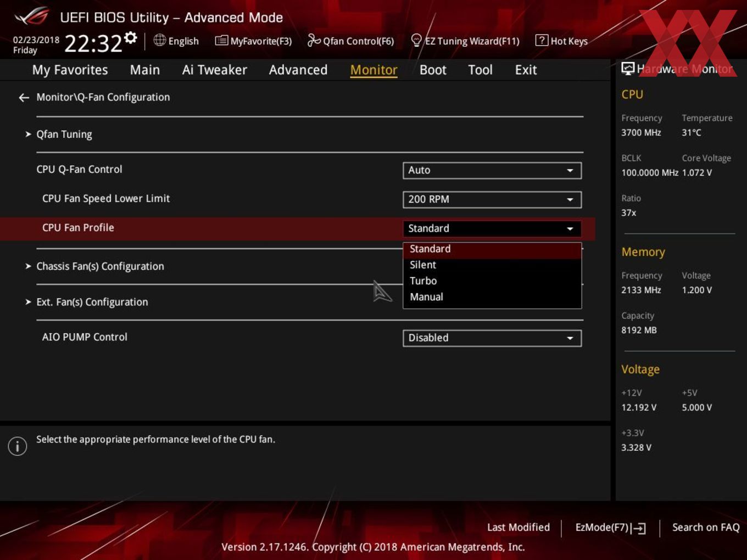Click the 12.192 V reading
This screenshot has width=747, height=560.
pyautogui.click(x=639, y=408)
